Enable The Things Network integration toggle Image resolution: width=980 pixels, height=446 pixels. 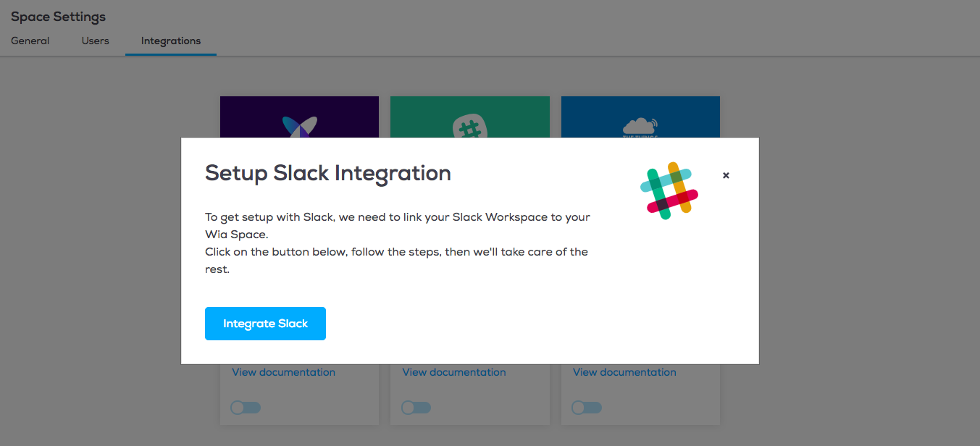pyautogui.click(x=586, y=408)
